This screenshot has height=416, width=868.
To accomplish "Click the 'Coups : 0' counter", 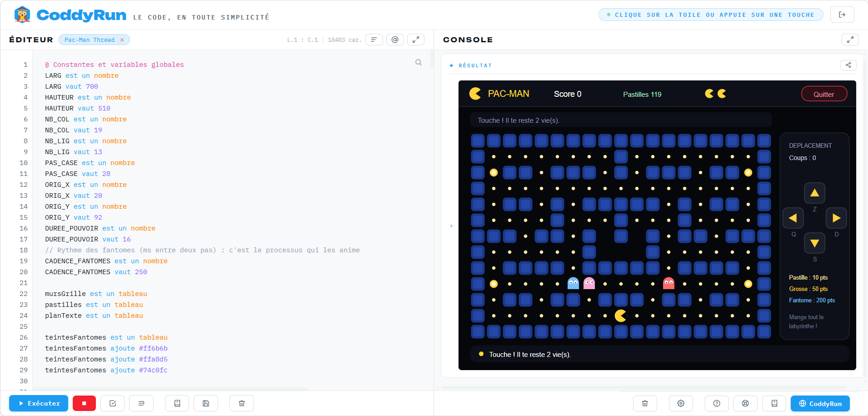I will pyautogui.click(x=803, y=158).
